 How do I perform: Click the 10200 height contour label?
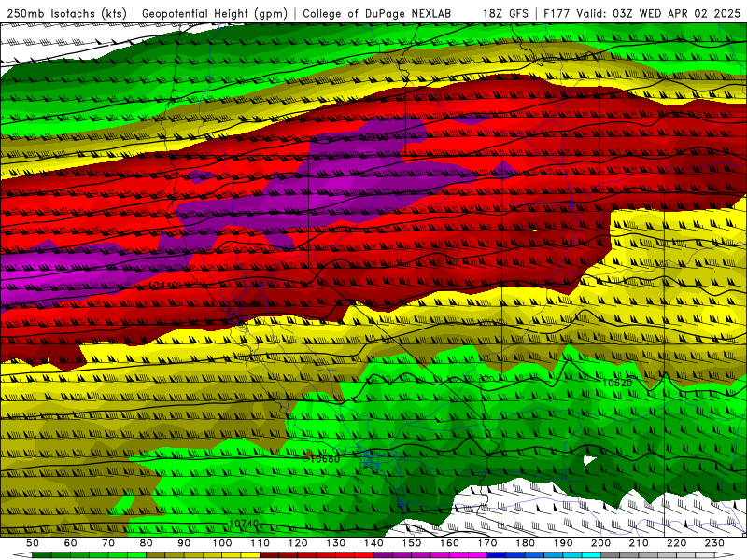(373, 137)
